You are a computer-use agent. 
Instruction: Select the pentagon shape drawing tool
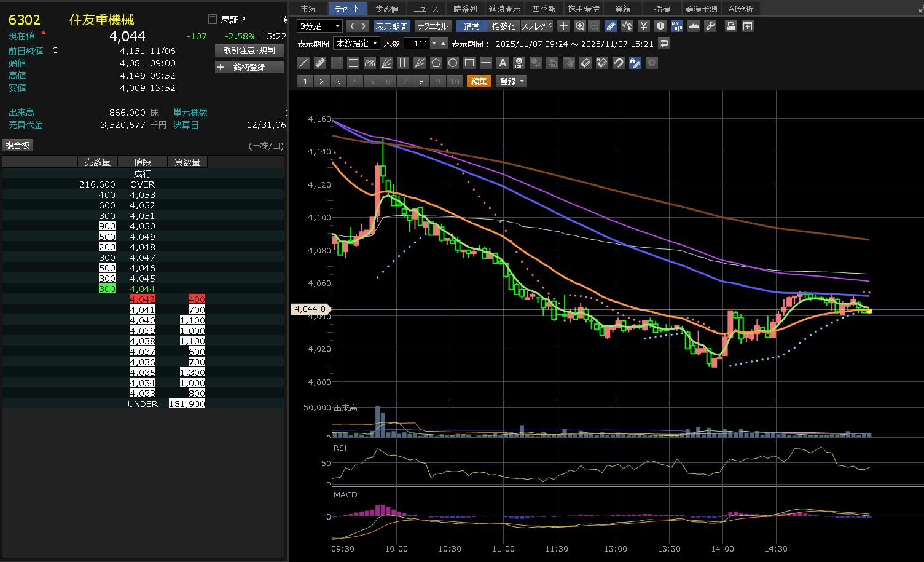pyautogui.click(x=436, y=63)
